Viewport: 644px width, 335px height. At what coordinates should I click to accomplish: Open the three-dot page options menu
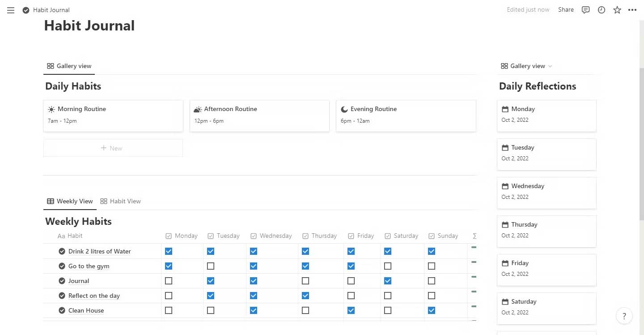[x=632, y=10]
